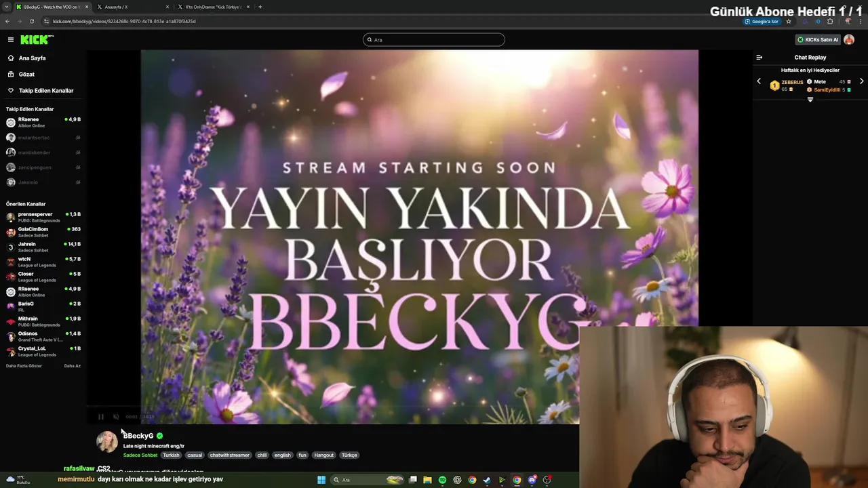
Task: Open Jahrein recommended channel
Action: (43, 247)
